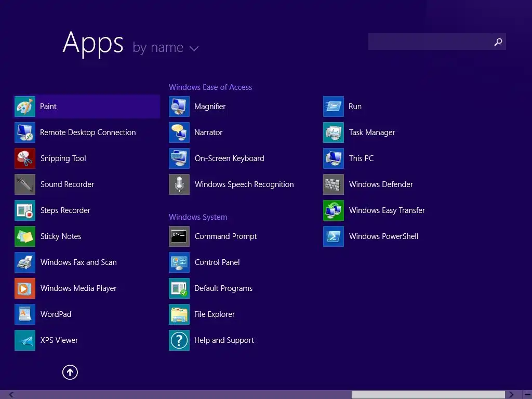The height and width of the screenshot is (399, 532).
Task: Launch Magnifier icon
Action: pyautogui.click(x=179, y=107)
